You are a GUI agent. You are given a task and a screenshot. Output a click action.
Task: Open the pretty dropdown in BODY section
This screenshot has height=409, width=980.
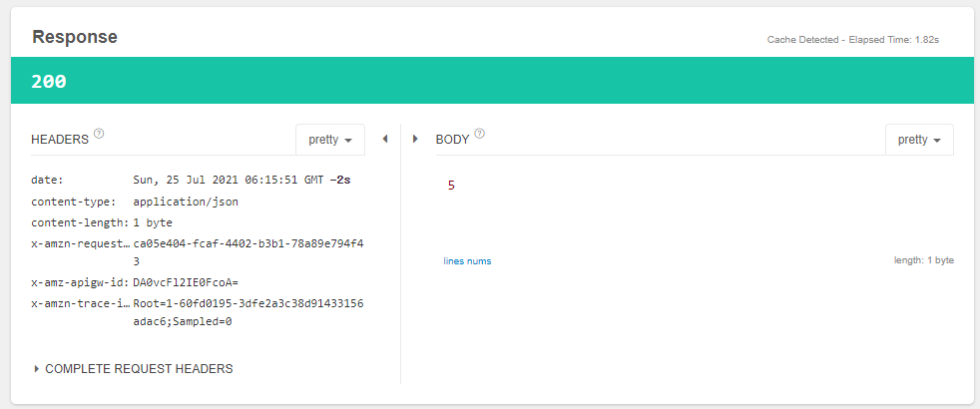click(919, 140)
